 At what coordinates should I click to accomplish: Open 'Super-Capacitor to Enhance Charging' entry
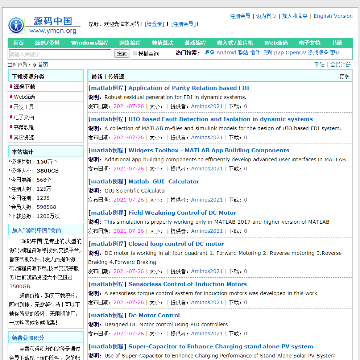coord(221,347)
